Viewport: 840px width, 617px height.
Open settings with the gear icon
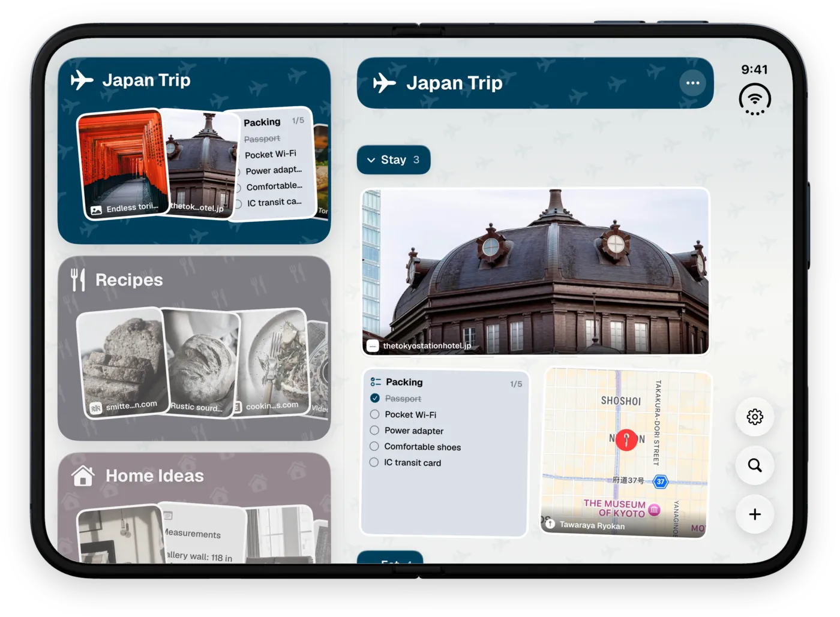[755, 417]
